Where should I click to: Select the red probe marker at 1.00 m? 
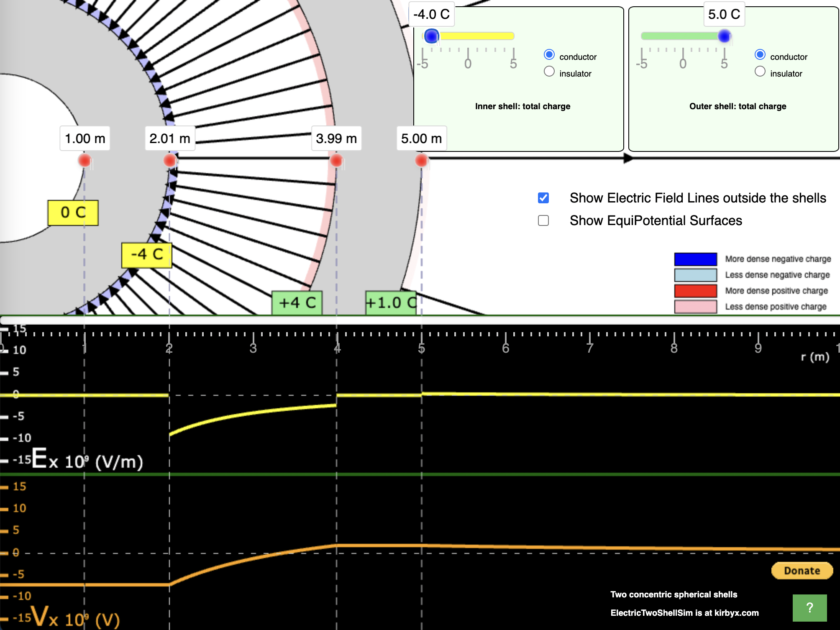point(85,159)
